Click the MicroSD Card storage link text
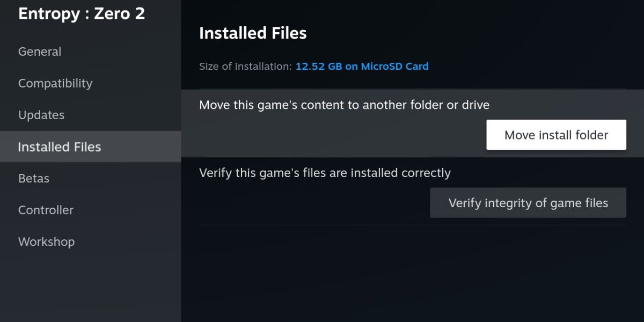This screenshot has width=644, height=322. (x=362, y=66)
